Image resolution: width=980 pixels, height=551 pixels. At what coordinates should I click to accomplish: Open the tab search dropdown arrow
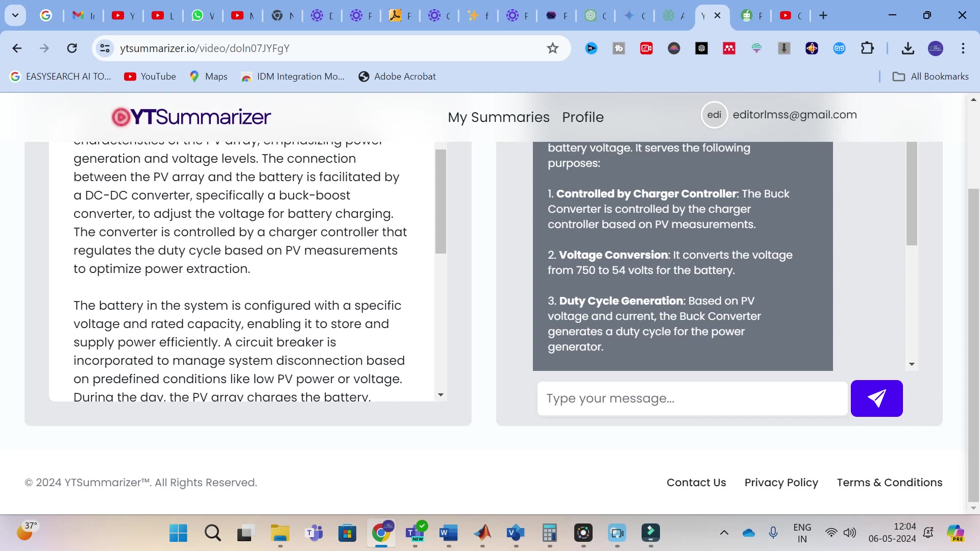(15, 15)
